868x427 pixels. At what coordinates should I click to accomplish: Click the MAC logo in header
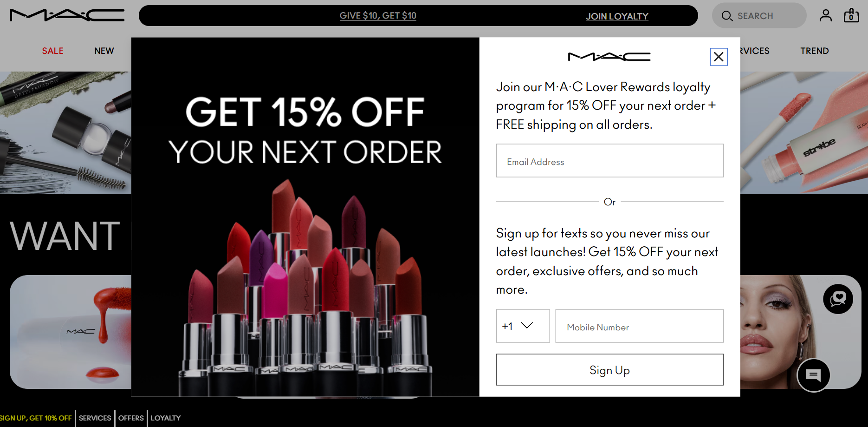[x=67, y=15]
